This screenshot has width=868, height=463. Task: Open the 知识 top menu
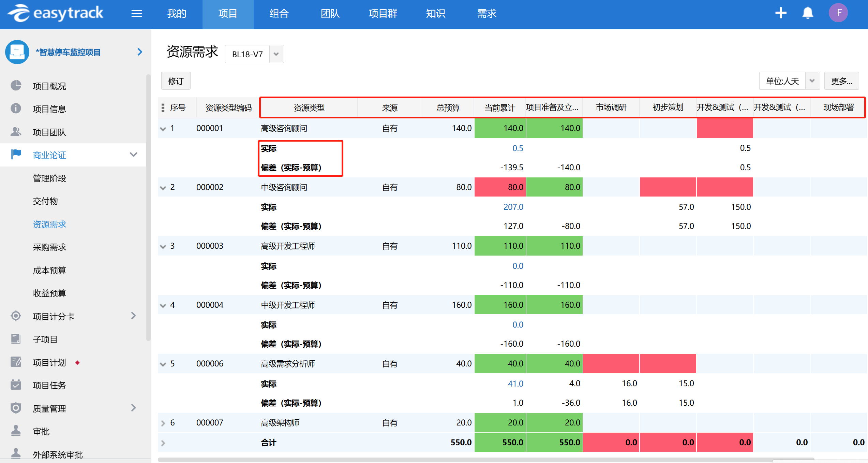pos(435,14)
